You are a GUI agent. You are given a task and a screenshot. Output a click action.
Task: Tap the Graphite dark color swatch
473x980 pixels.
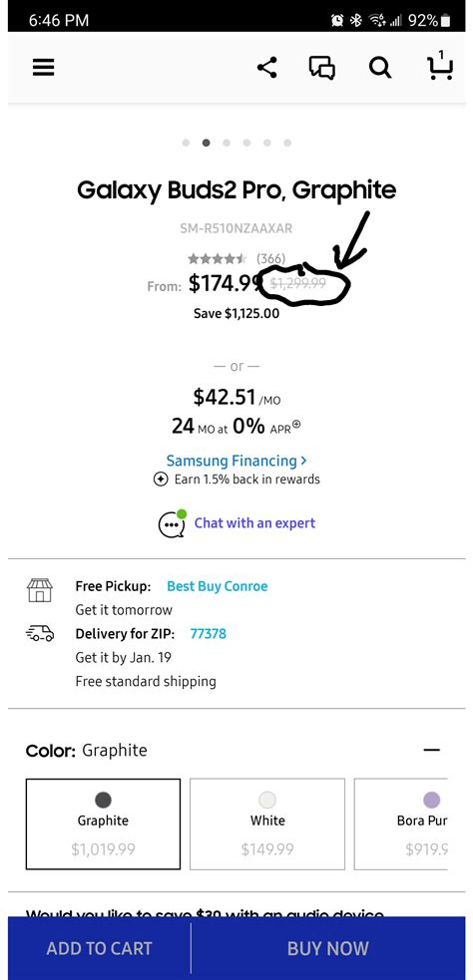tap(103, 800)
